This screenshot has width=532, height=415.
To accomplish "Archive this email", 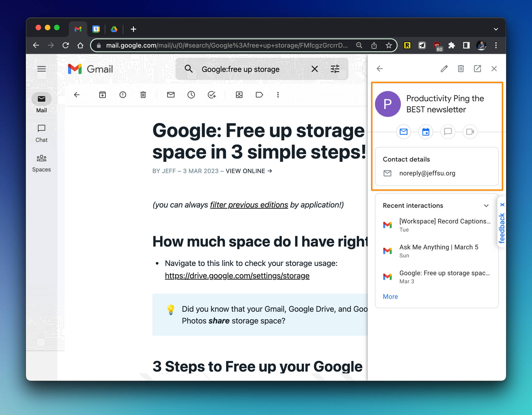I will pos(102,94).
